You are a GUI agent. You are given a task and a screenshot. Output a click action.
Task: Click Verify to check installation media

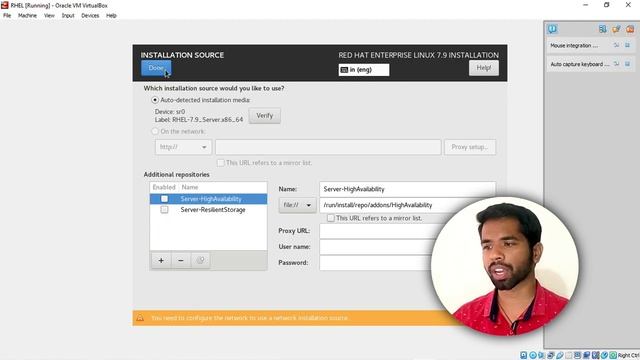[x=264, y=116]
